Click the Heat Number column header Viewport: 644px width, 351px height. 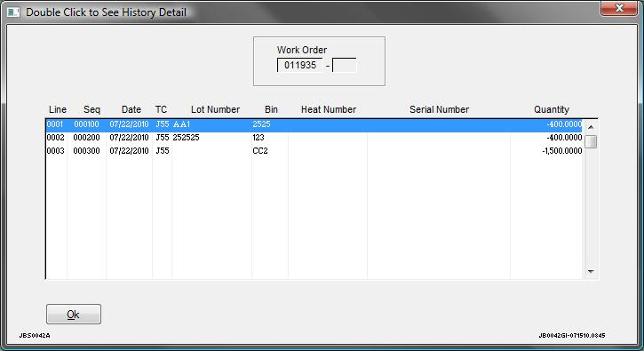click(329, 109)
